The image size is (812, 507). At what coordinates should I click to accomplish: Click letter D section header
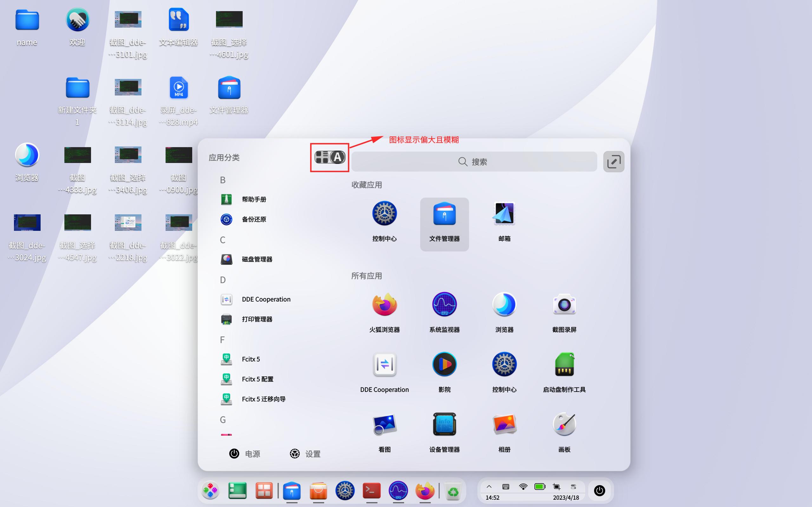(x=223, y=280)
